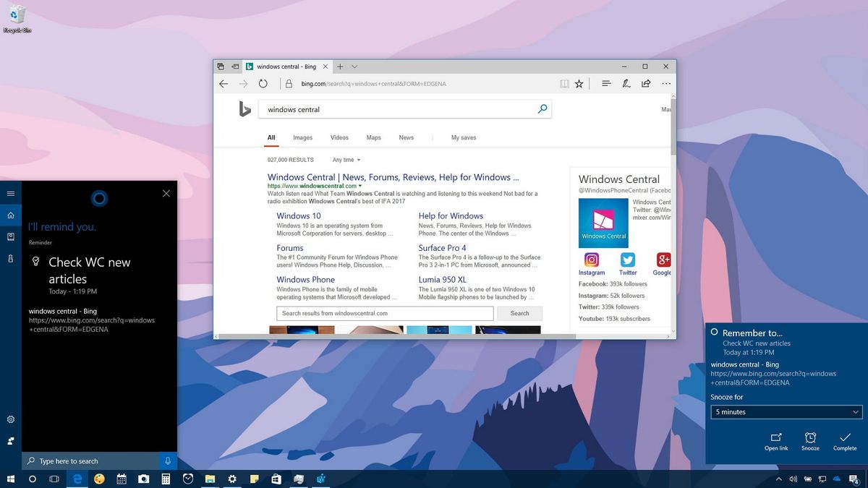Open the Windows 10 sublink

(x=299, y=215)
